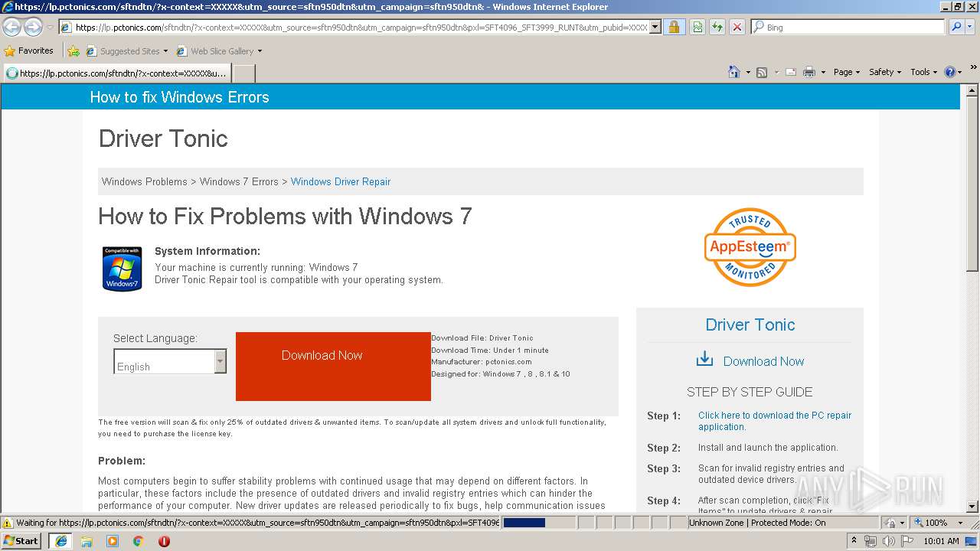Open Windows Explorer from taskbar
This screenshot has height=551, width=980.
click(x=87, y=540)
